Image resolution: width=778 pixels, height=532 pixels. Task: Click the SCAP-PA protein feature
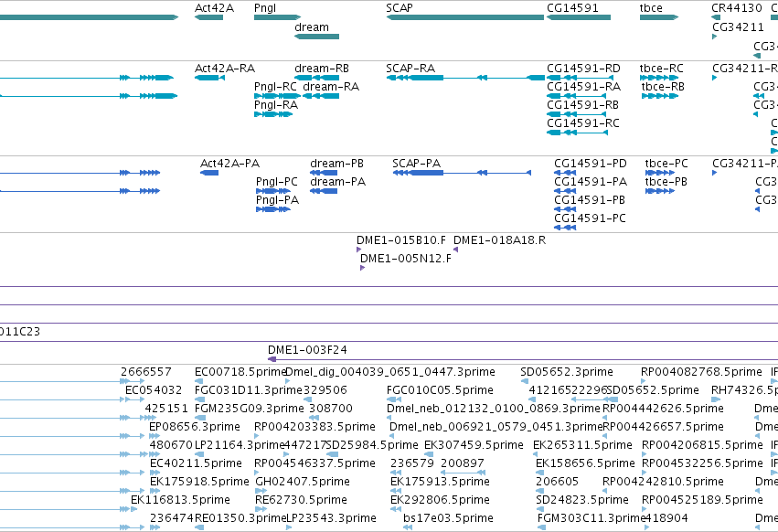click(462, 173)
